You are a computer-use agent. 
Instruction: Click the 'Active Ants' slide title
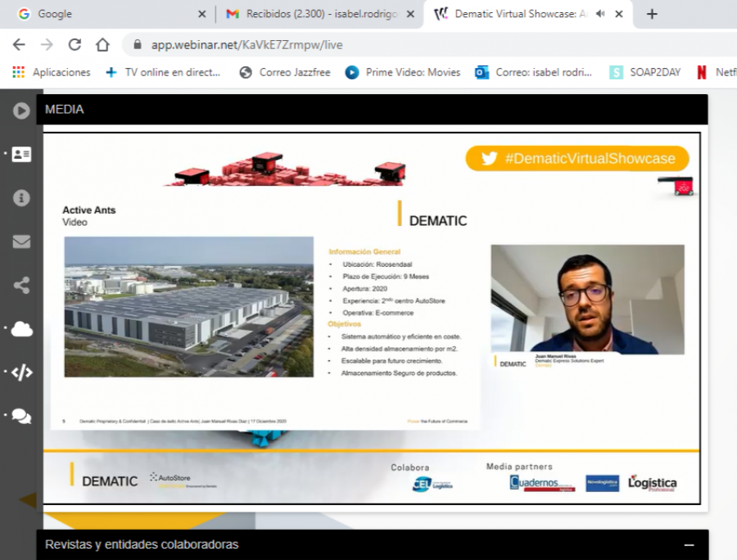[x=88, y=210]
